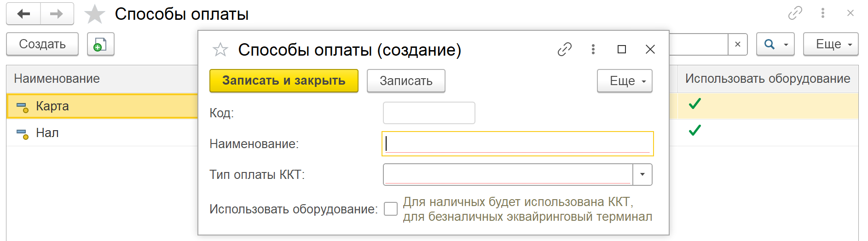Open the Еще menu in the list toolbar
Image resolution: width=868 pixels, height=241 pixels.
coord(831,44)
